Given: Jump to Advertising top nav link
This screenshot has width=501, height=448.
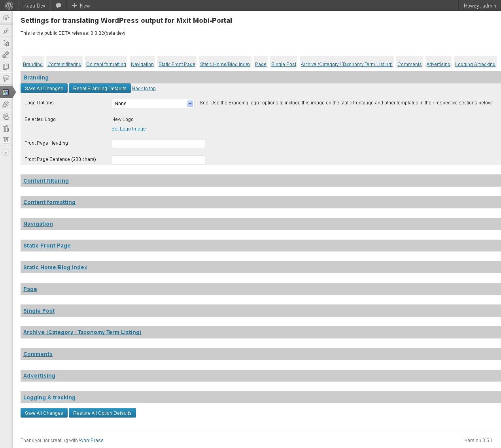Looking at the screenshot, I should (x=438, y=64).
